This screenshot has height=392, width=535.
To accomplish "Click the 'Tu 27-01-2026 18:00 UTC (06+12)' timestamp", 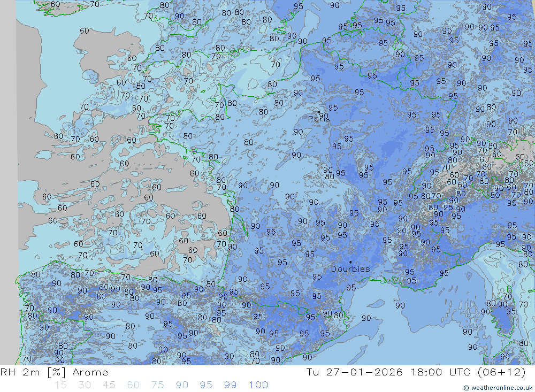I will click(x=416, y=372).
